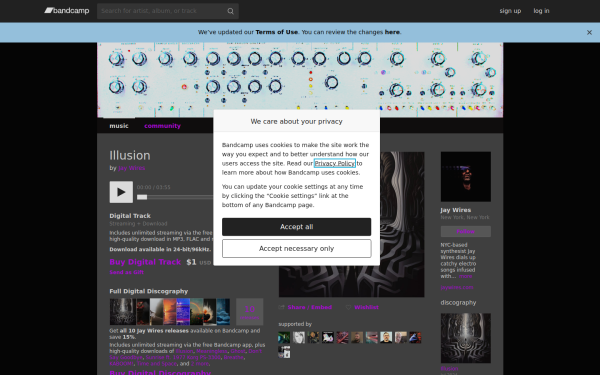The height and width of the screenshot is (375, 600).
Task: Open the glasses man supporter avatar on light blue
Action: (386, 338)
